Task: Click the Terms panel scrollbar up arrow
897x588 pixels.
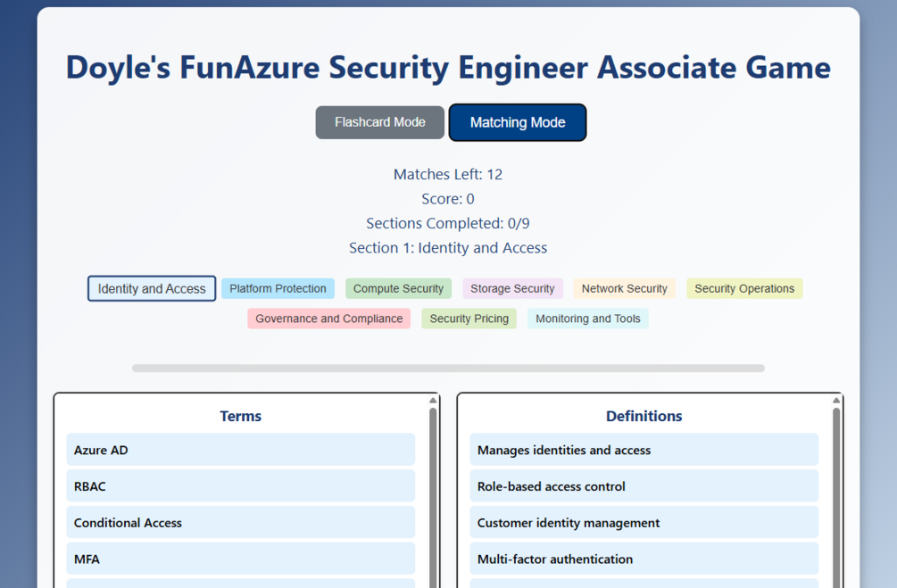Action: tap(433, 401)
